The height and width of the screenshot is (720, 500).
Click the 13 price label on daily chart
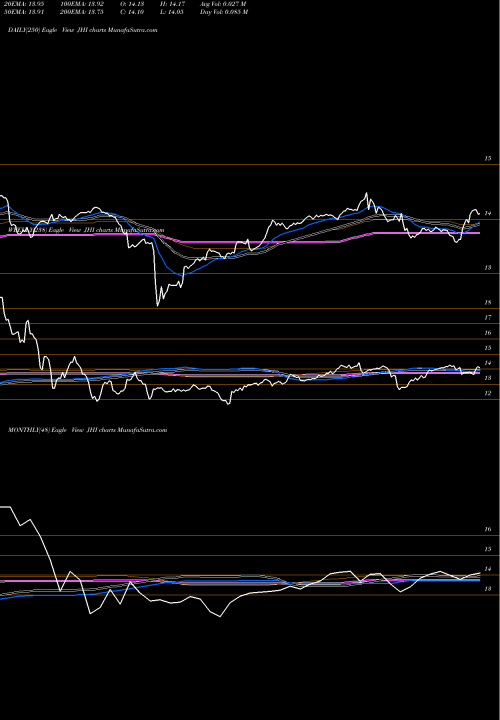(488, 268)
